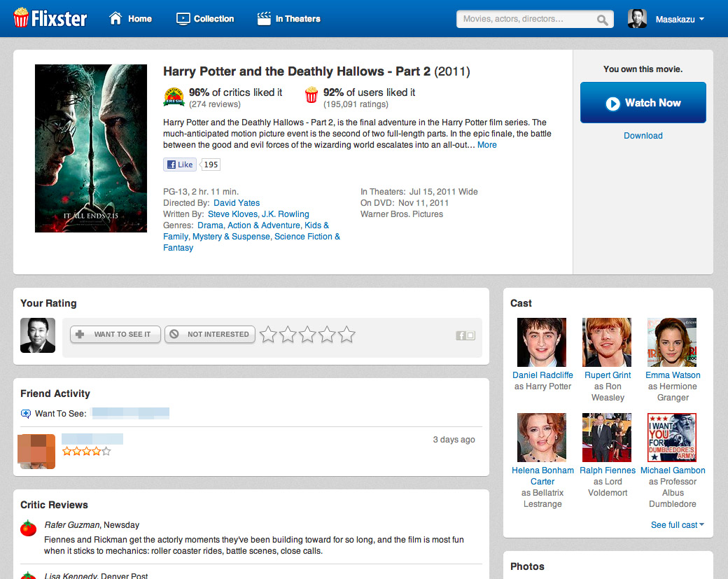728x579 pixels.
Task: Click Michael Gambon's cast photo
Action: [672, 438]
